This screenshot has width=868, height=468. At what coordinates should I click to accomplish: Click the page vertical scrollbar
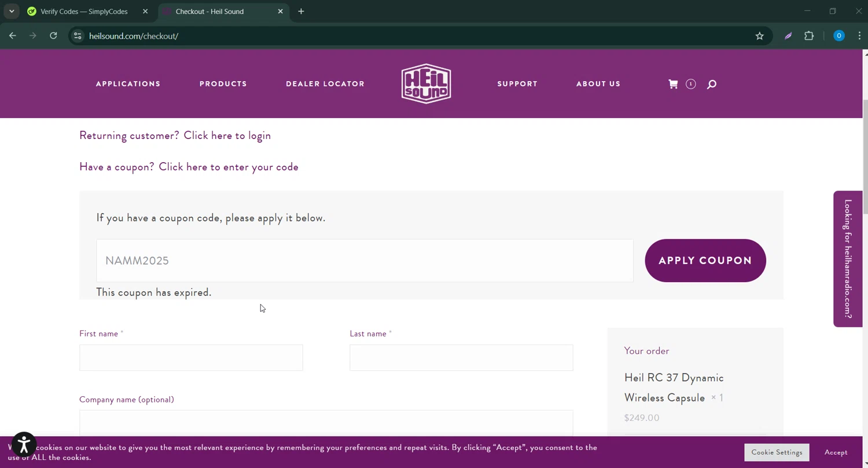865,156
